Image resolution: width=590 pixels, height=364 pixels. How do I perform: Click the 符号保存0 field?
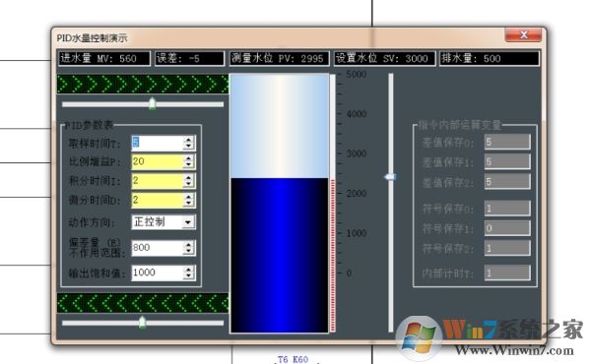pos(507,209)
